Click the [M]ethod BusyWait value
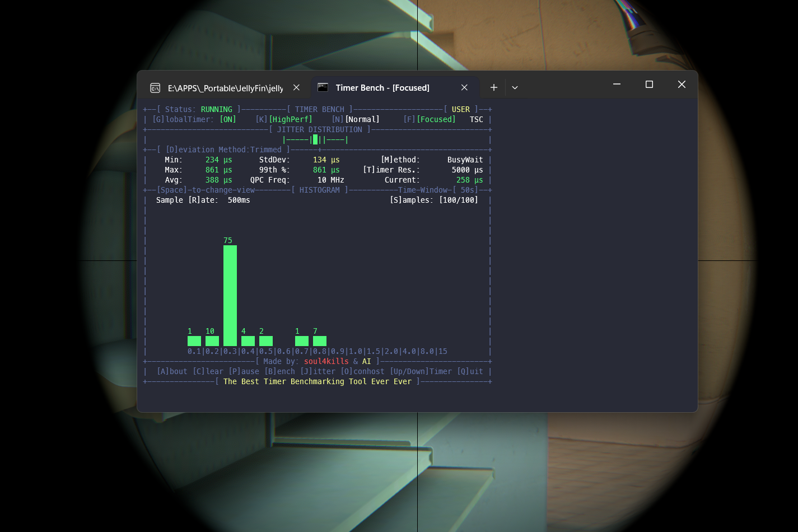798x532 pixels. (x=465, y=160)
